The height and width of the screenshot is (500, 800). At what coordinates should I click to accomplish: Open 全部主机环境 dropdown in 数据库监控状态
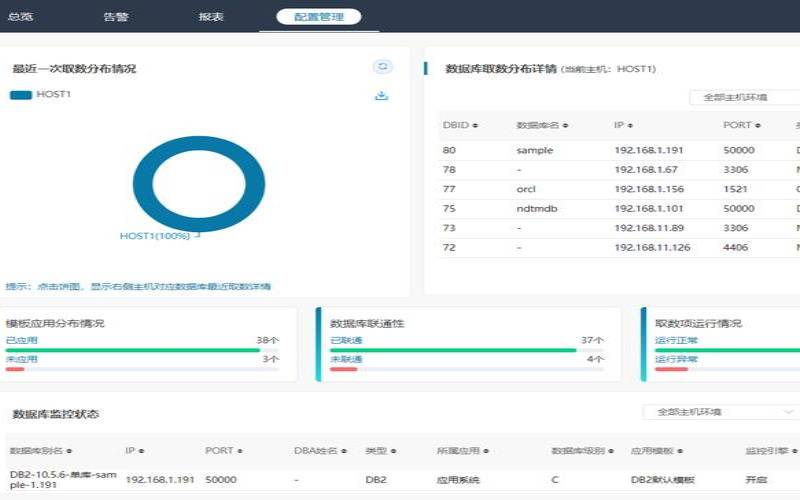(721, 412)
